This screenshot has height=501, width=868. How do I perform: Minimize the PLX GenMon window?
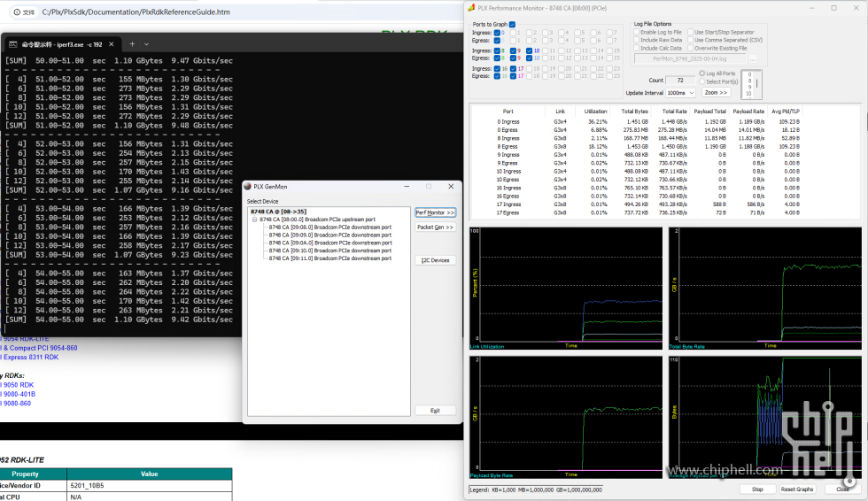pyautogui.click(x=407, y=187)
